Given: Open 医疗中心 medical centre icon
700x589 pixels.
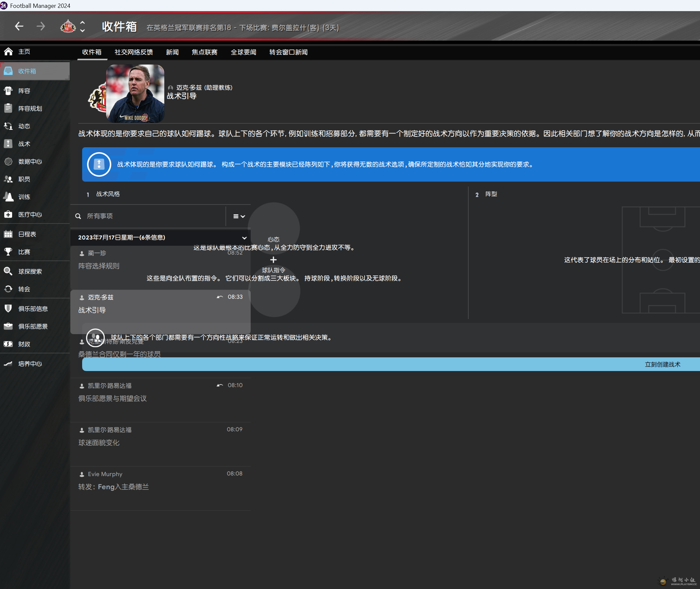Looking at the screenshot, I should click(x=9, y=214).
